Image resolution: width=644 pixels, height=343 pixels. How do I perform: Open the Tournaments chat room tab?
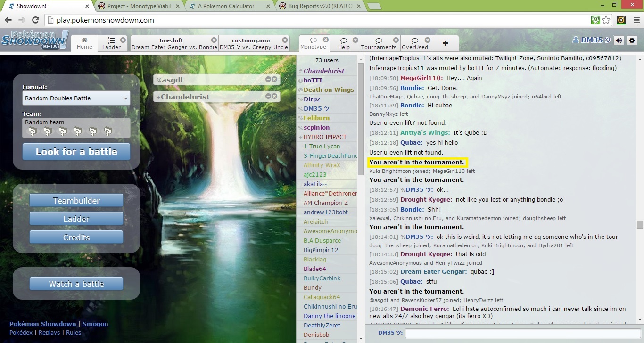(379, 43)
